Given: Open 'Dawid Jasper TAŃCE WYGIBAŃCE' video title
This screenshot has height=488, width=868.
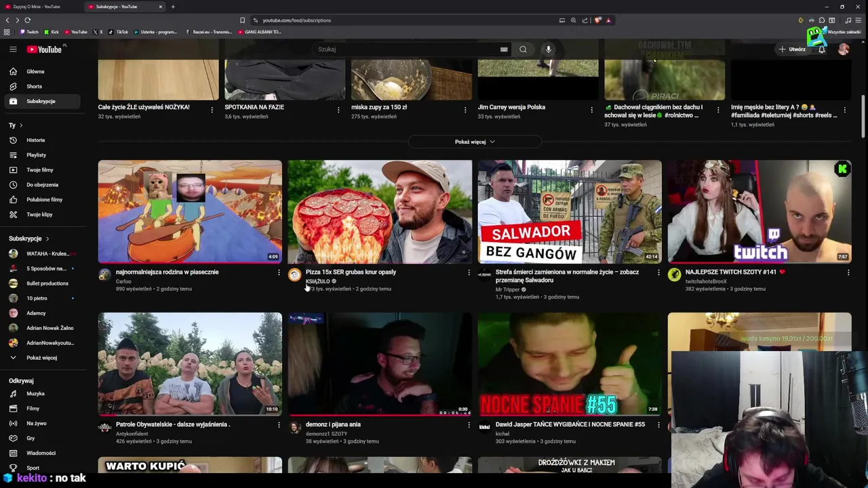Looking at the screenshot, I should 570,424.
